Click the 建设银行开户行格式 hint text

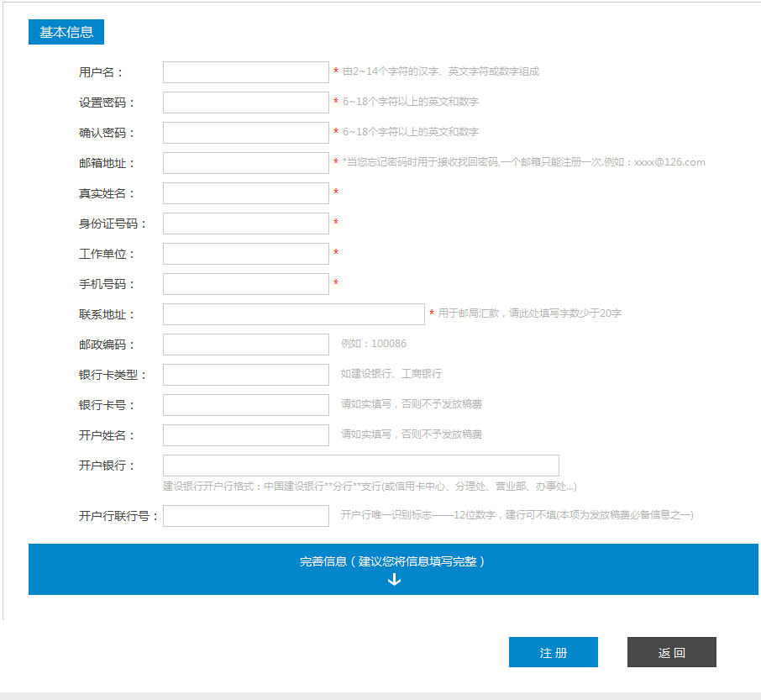click(x=370, y=487)
